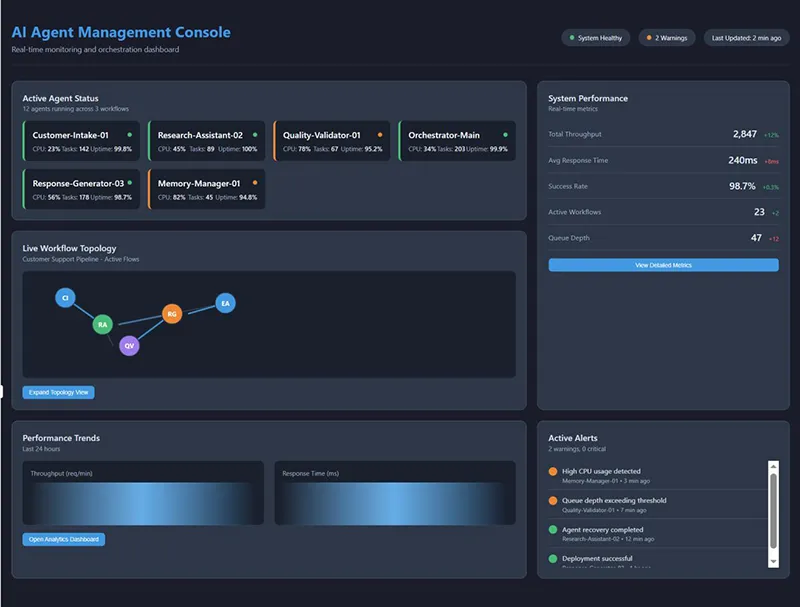Viewport: 800px width, 607px height.
Task: Select the EA node in workflow topology
Action: click(x=226, y=304)
